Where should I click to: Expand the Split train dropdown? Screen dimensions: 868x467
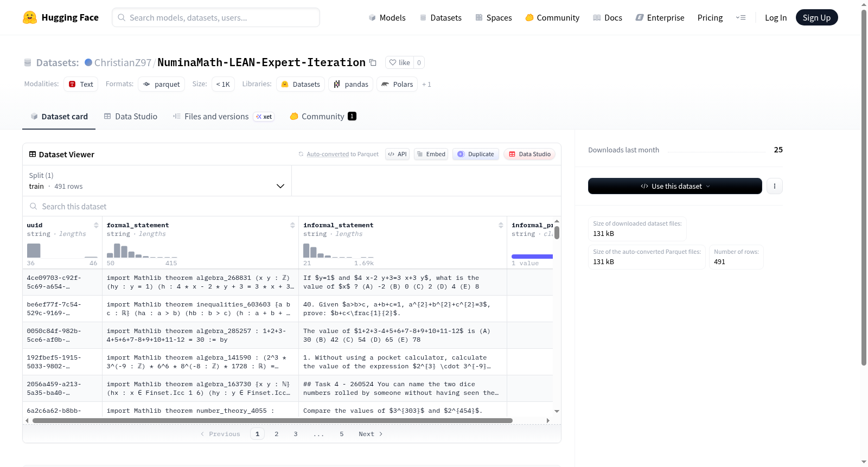tap(157, 181)
